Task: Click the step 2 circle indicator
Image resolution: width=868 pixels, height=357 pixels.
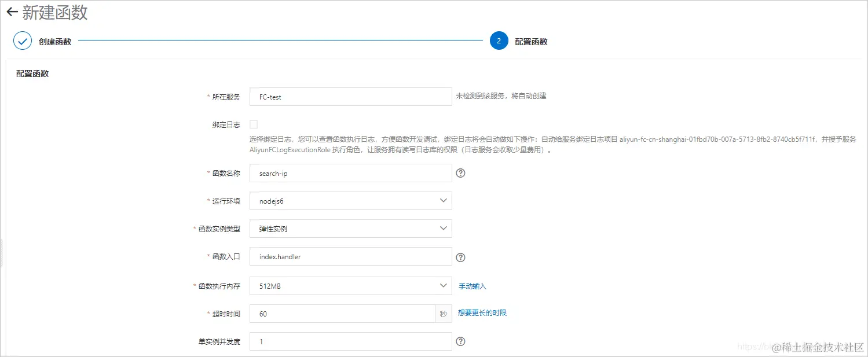Action: click(499, 41)
